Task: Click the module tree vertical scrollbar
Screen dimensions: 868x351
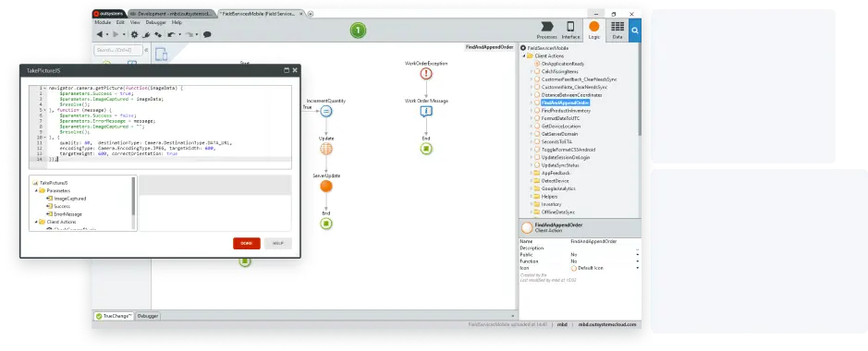Action: (x=639, y=89)
